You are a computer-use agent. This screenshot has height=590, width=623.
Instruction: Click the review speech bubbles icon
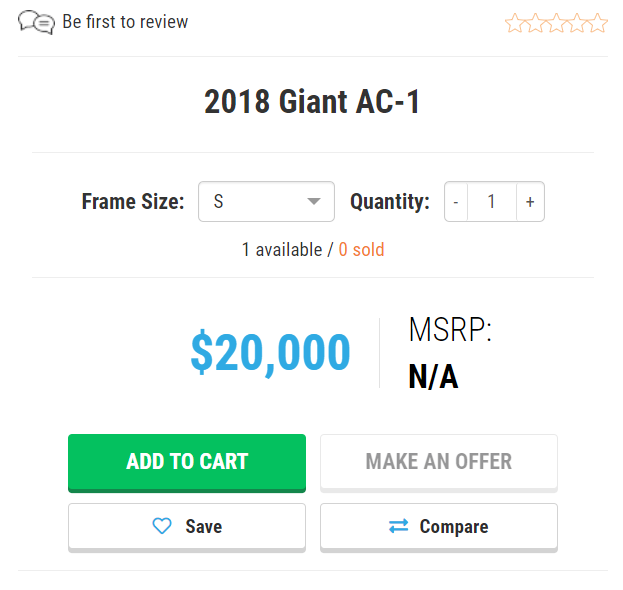click(x=36, y=22)
